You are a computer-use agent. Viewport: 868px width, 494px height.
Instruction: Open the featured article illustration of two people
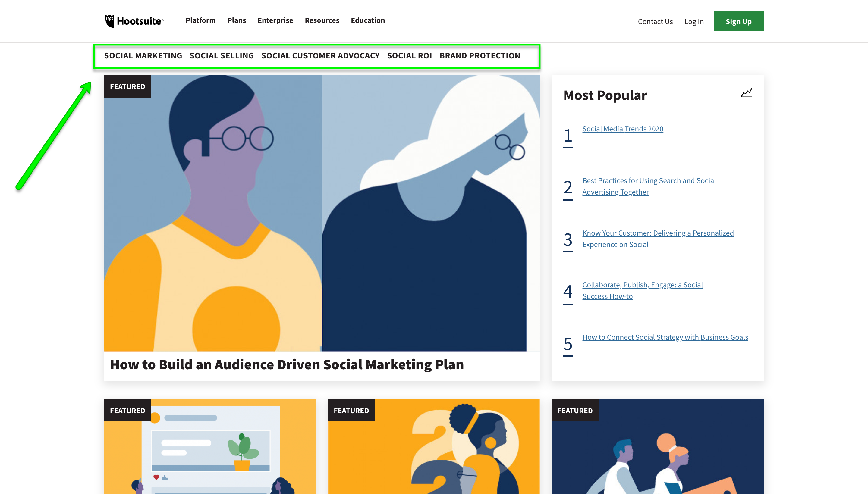coord(322,213)
